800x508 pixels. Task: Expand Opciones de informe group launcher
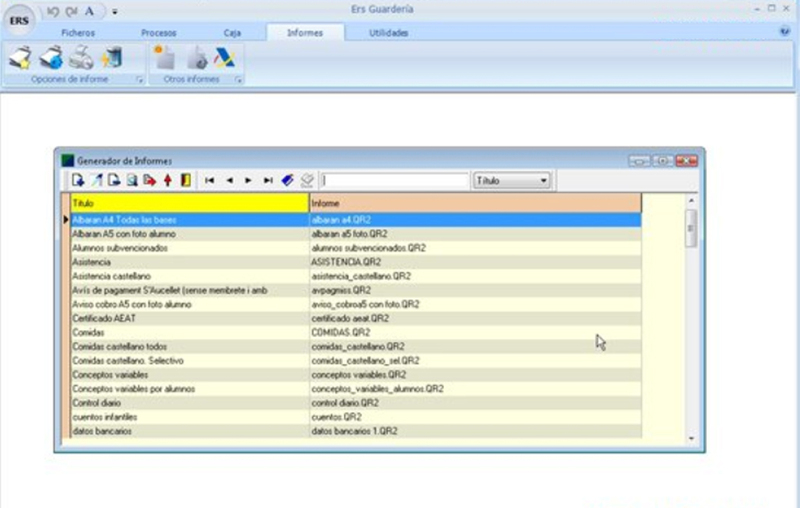click(x=139, y=80)
